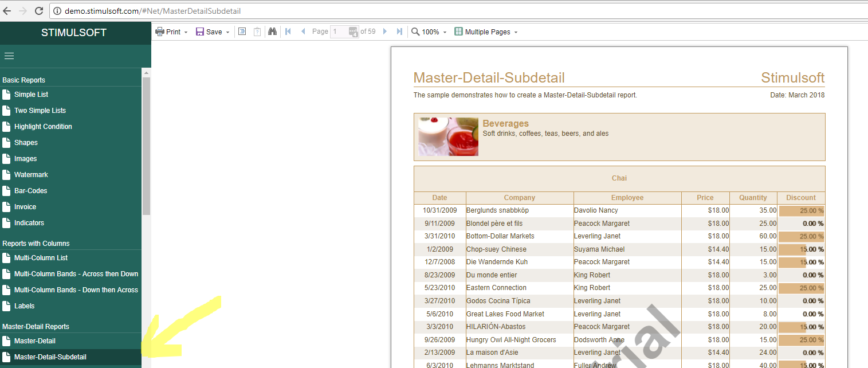868x368 pixels.
Task: Click the Chop-suey Chinese company cell
Action: coord(520,249)
